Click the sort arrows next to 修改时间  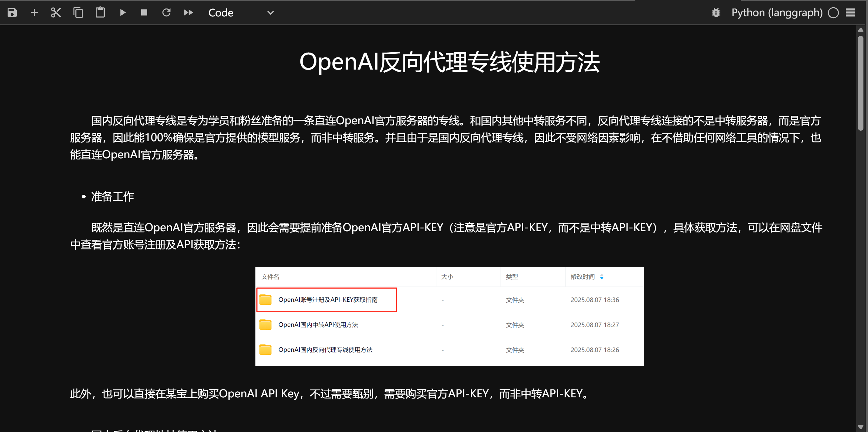[602, 277]
